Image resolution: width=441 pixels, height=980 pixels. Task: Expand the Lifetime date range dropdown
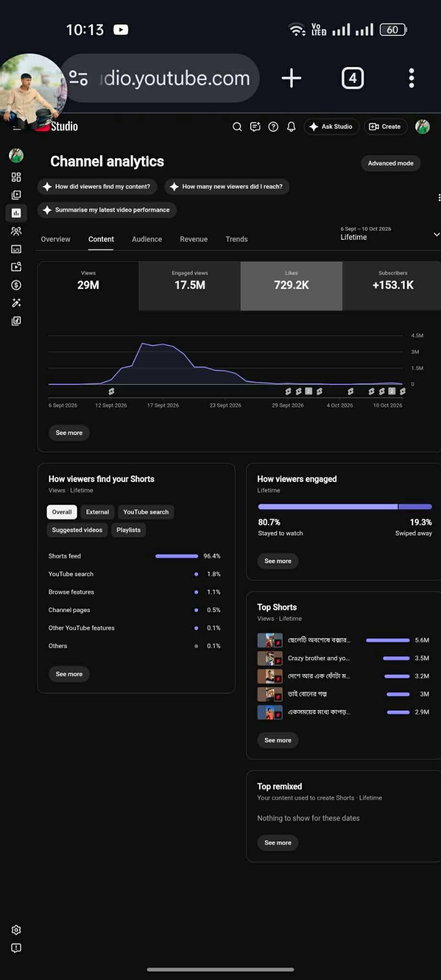coord(390,234)
